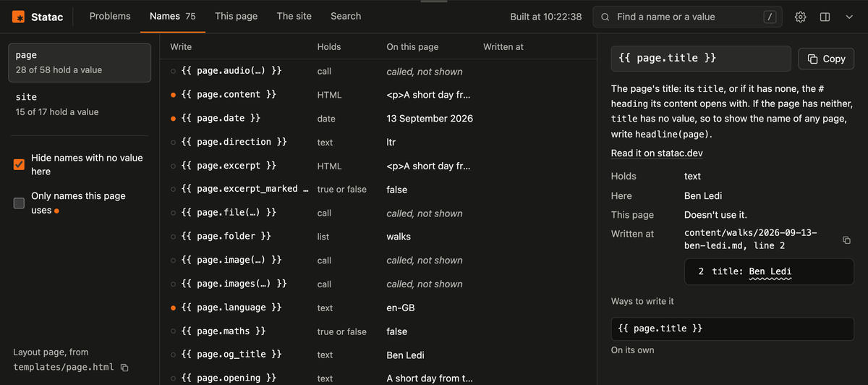This screenshot has width=868, height=385.
Task: Click the walks folder value
Action: pyautogui.click(x=399, y=237)
